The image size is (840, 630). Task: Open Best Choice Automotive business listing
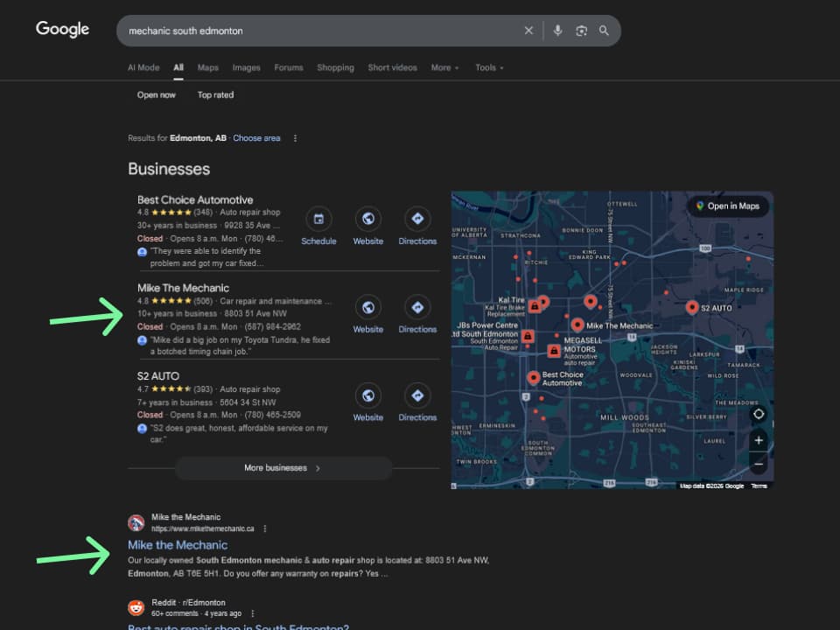click(195, 199)
